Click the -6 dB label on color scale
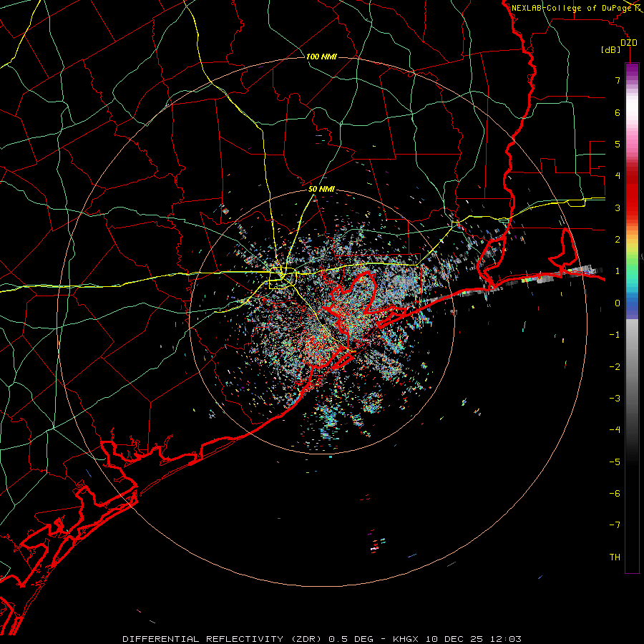Image resolution: width=644 pixels, height=644 pixels. (x=615, y=494)
